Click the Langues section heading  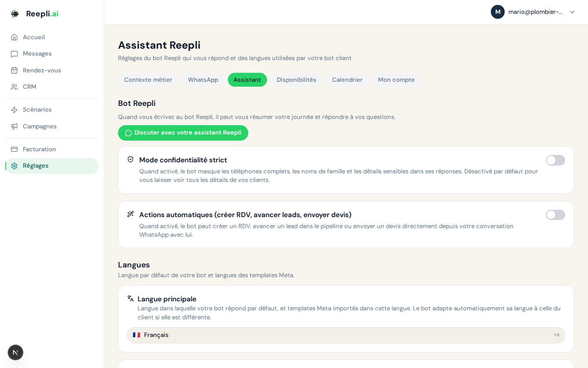(134, 265)
